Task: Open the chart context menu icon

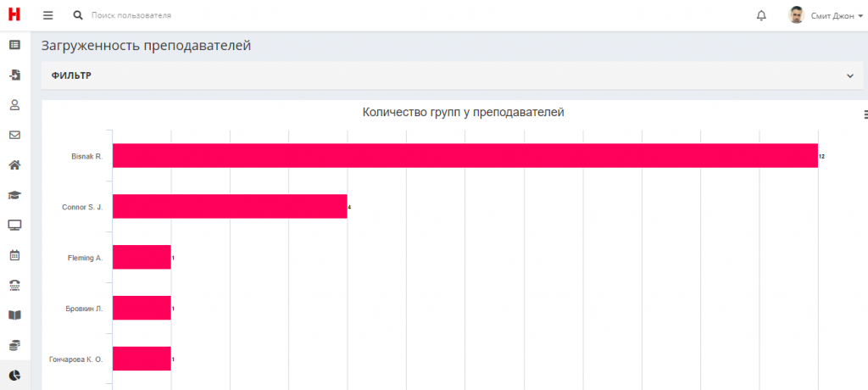Action: 865,114
